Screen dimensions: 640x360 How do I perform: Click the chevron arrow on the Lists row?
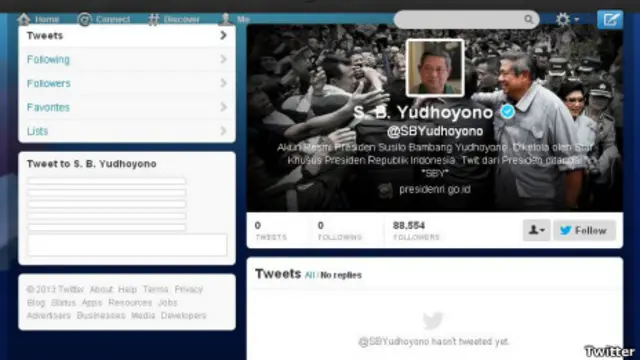(223, 131)
